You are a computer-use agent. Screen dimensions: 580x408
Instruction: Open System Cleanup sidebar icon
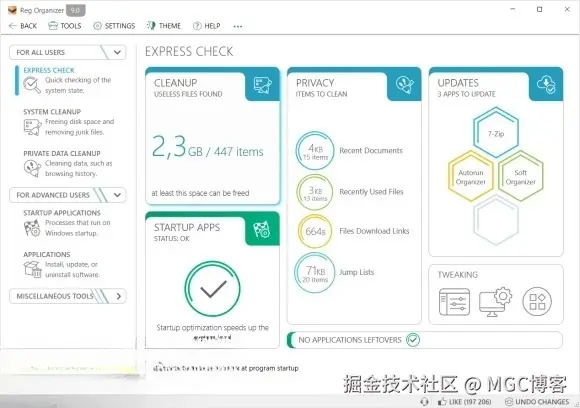32,127
